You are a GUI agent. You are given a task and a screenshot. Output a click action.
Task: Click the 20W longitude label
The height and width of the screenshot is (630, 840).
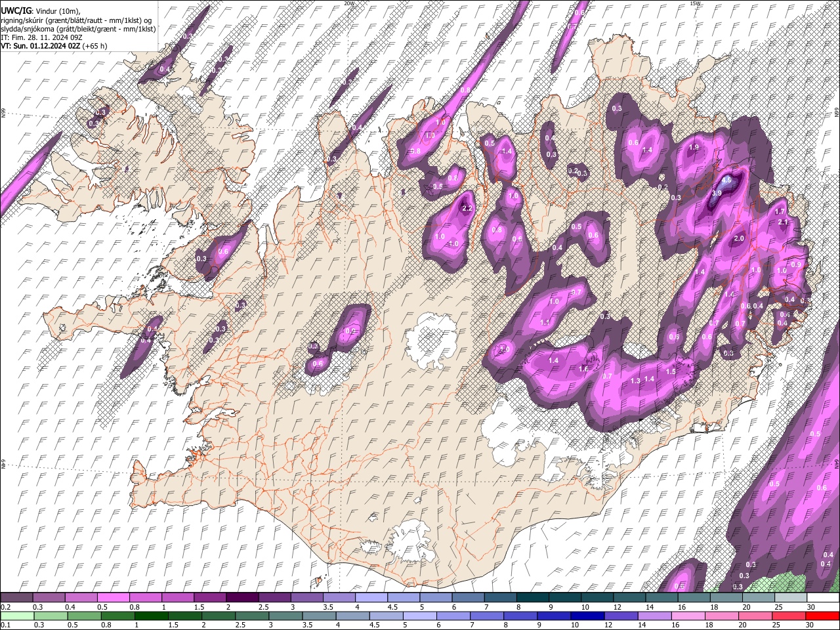click(349, 3)
